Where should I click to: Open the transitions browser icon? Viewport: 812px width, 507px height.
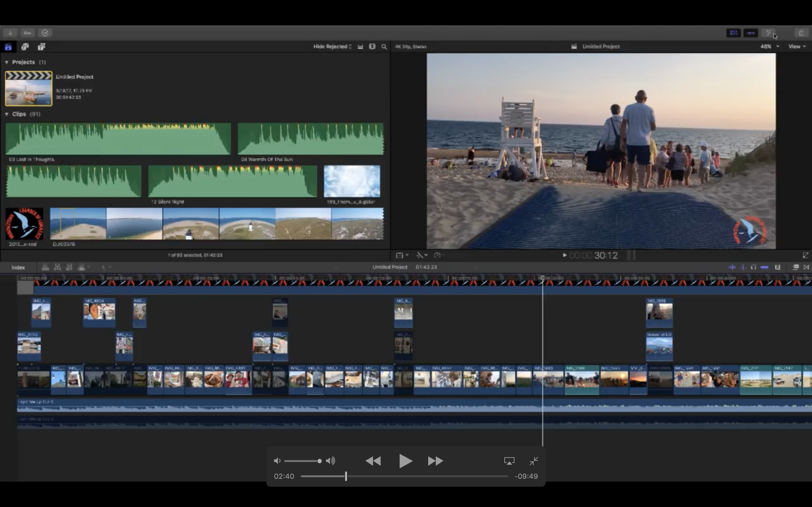(x=806, y=267)
